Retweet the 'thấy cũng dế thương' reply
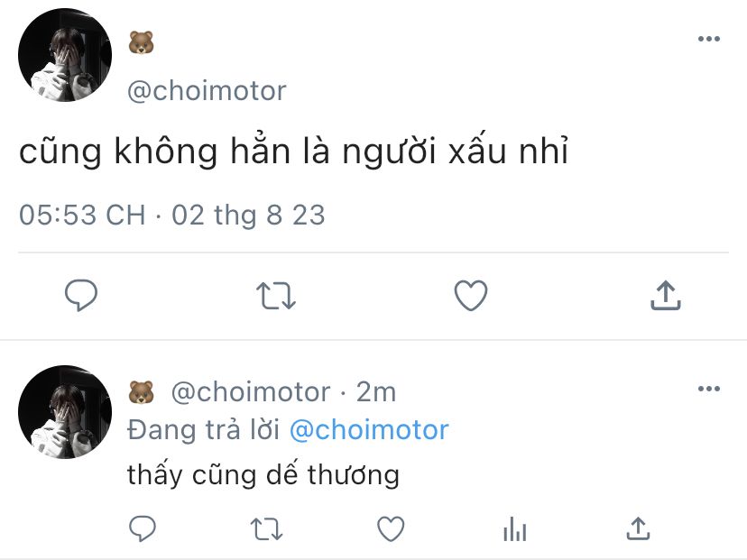This screenshot has height=560, width=747. pyautogui.click(x=266, y=529)
